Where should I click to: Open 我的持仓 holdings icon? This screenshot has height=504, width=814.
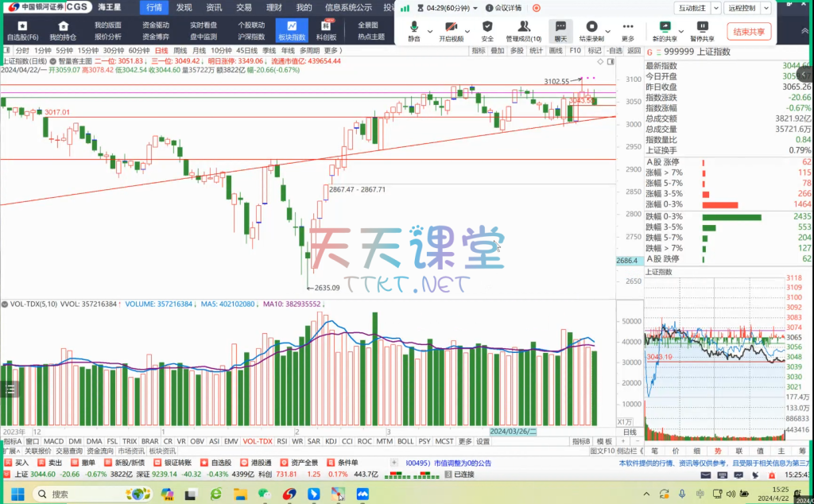(63, 31)
